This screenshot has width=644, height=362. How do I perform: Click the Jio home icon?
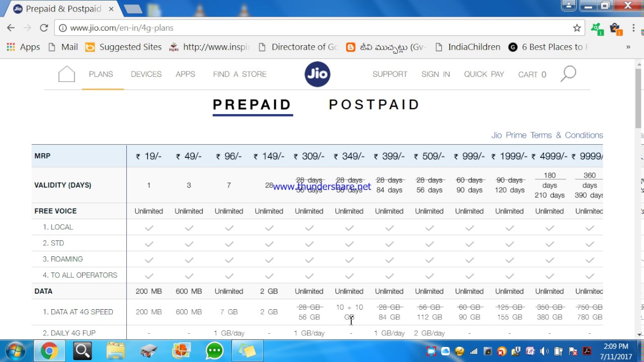pyautogui.click(x=66, y=74)
